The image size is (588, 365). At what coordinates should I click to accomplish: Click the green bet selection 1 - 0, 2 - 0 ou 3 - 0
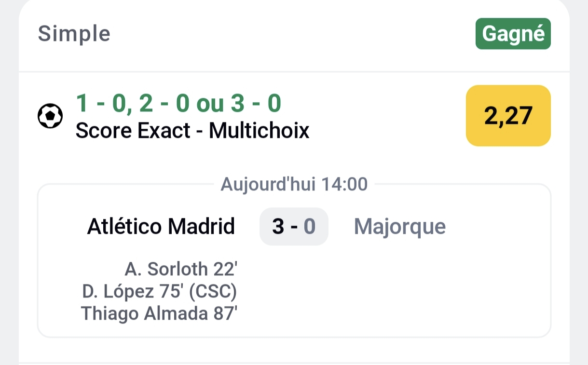179,102
